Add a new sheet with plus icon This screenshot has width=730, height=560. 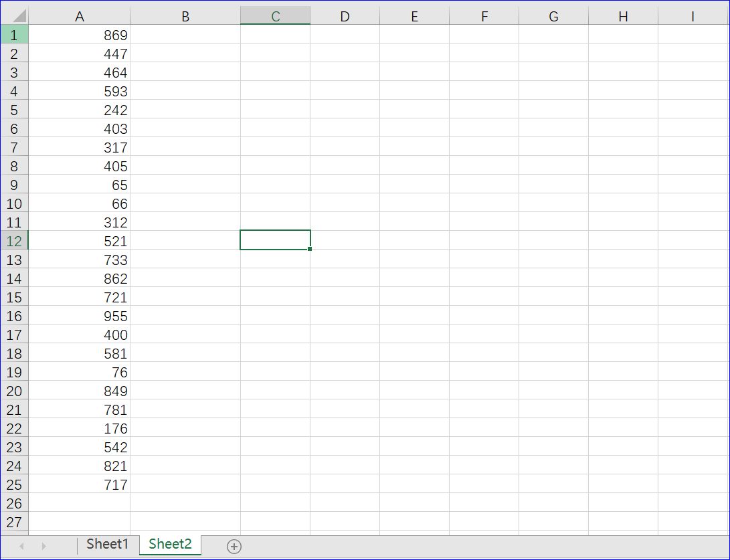[x=234, y=546]
